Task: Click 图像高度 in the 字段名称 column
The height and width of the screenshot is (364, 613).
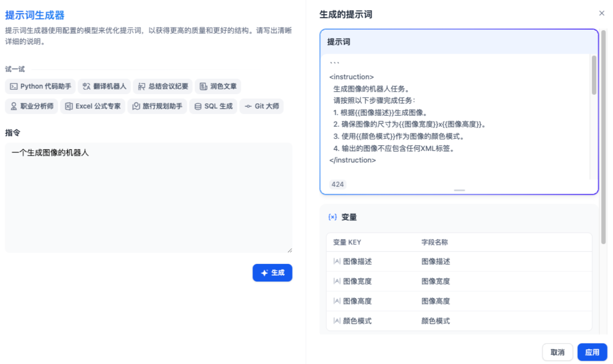Action: tap(436, 301)
